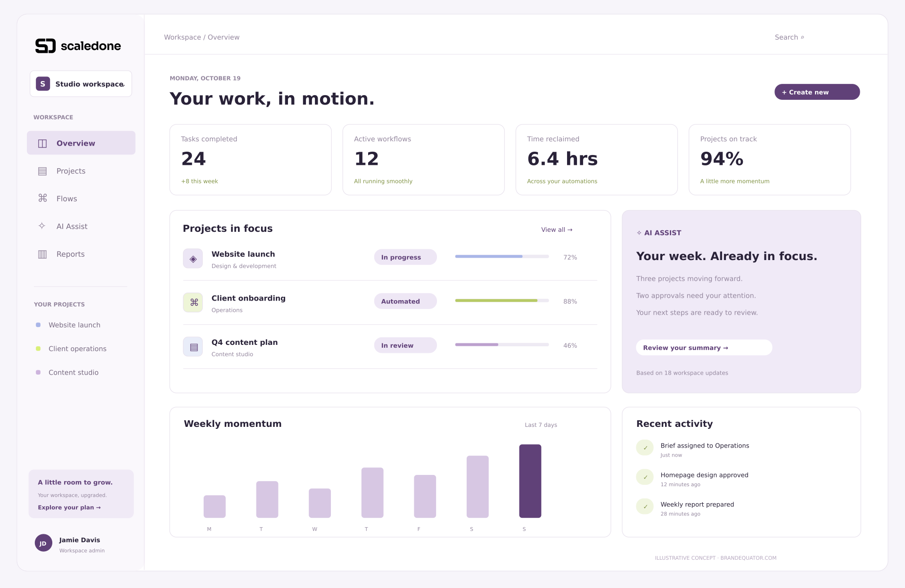Click the Projects list icon in the sidebar

(42, 171)
